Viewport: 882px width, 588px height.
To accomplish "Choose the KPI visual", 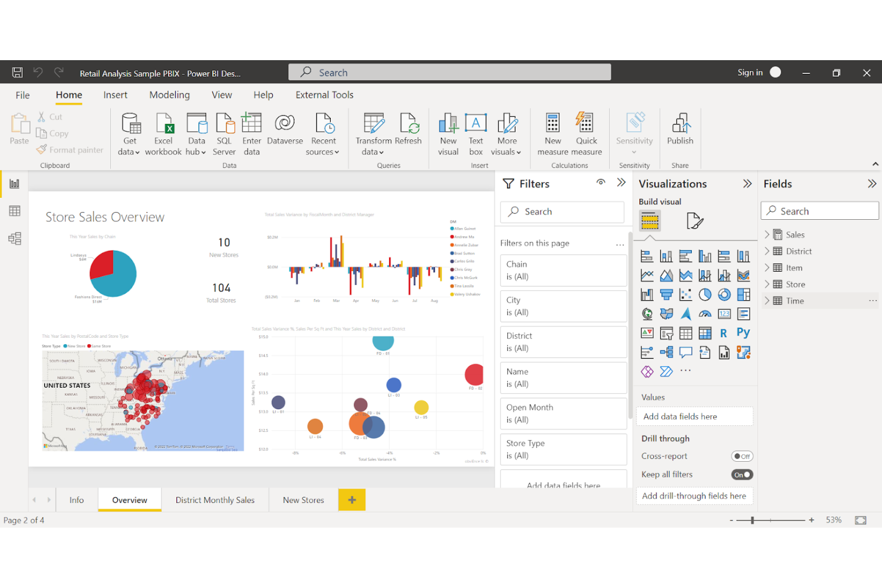I will [647, 333].
